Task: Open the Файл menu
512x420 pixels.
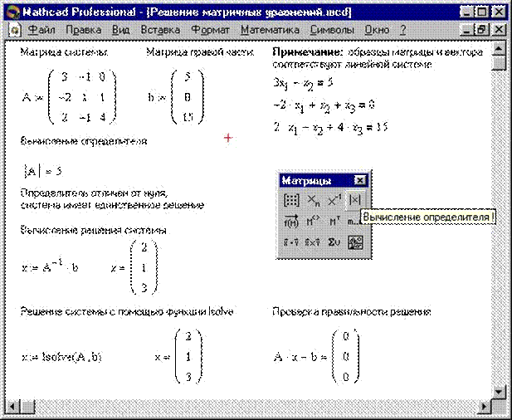Action: coord(41,30)
